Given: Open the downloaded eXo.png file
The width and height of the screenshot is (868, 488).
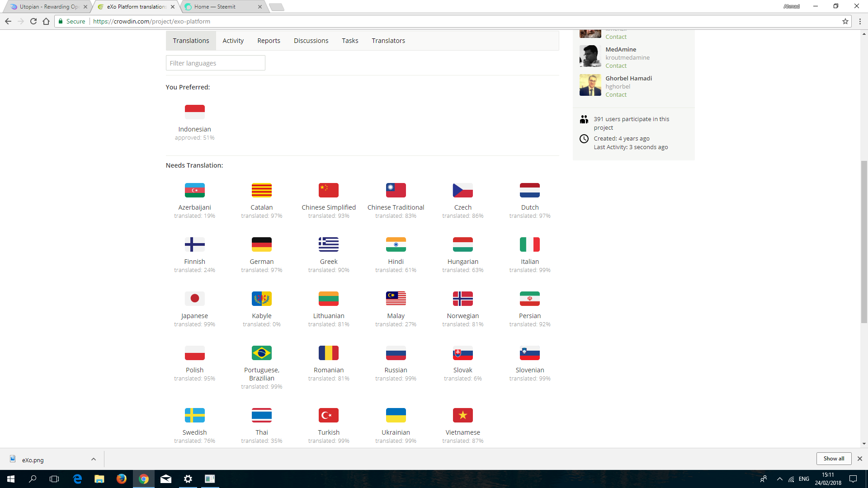Looking at the screenshot, I should 33,460.
